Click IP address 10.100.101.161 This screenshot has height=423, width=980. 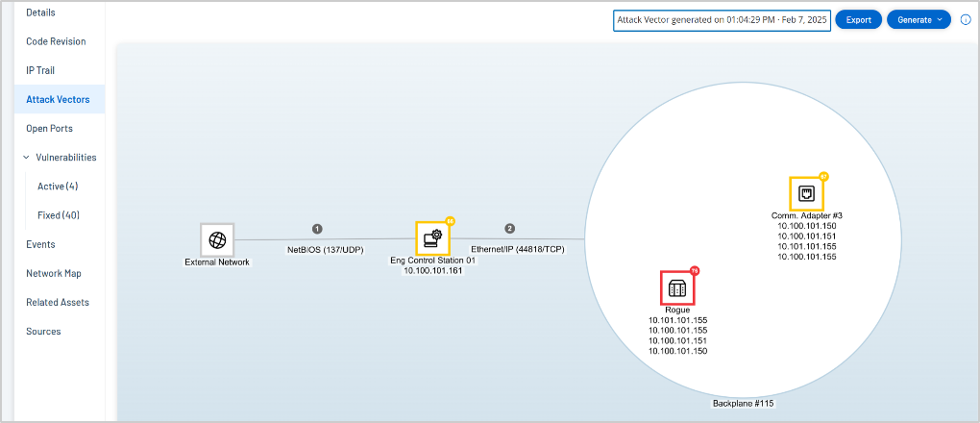(x=432, y=271)
